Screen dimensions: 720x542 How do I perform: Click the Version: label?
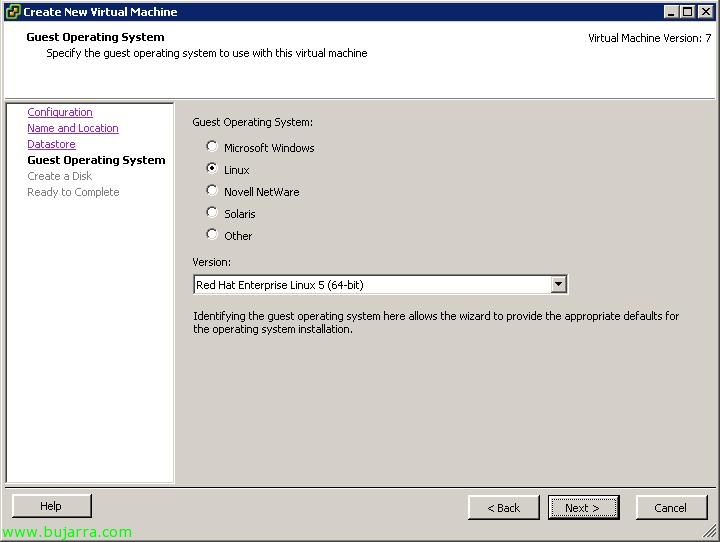(211, 262)
